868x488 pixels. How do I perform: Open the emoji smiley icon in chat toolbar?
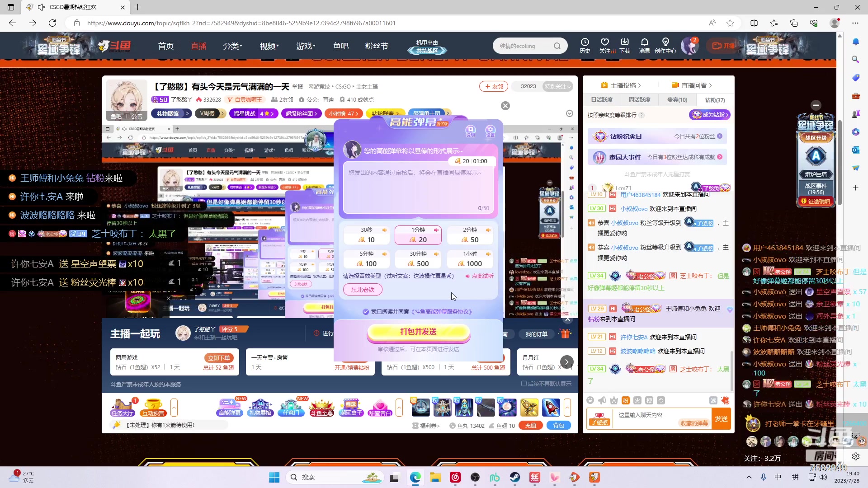[x=590, y=400]
